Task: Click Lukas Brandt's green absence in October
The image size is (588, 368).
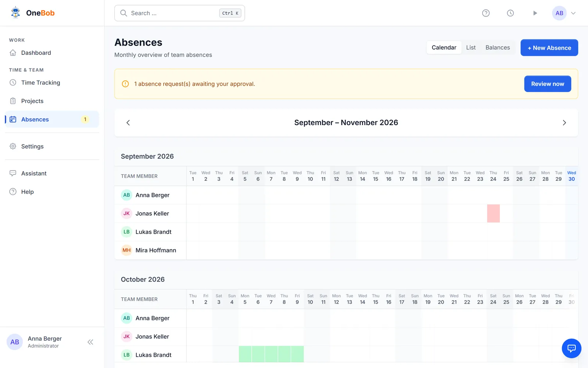Action: pyautogui.click(x=271, y=354)
